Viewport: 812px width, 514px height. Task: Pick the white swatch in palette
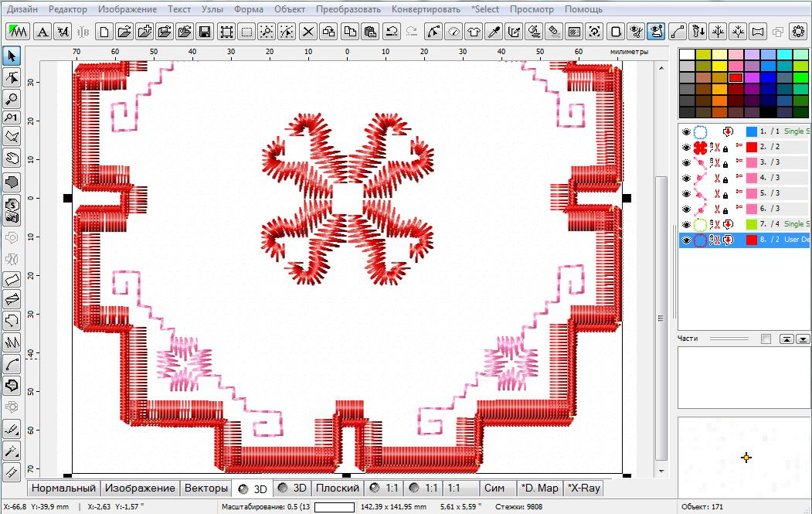[687, 54]
